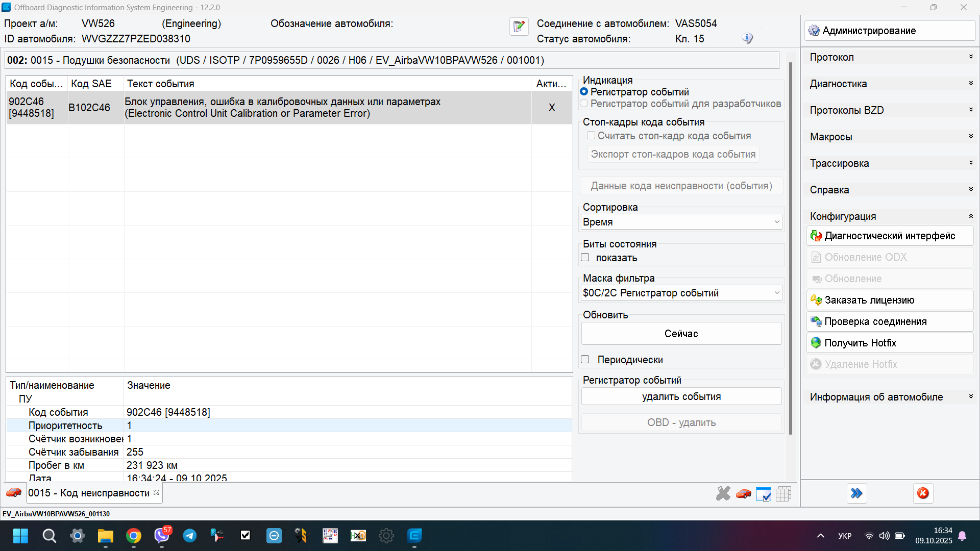Click the grid table icon in bottom toolbar
The image size is (980, 551).
(x=783, y=493)
